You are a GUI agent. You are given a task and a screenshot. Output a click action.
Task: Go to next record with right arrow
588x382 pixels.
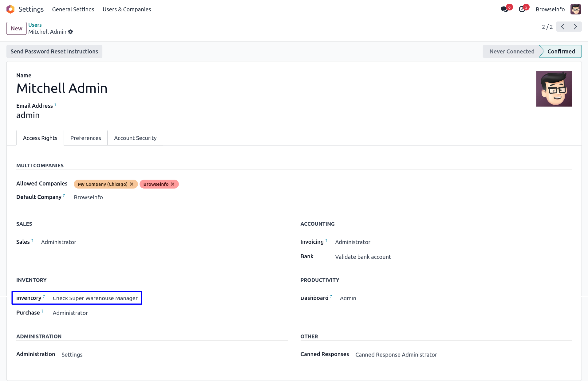(x=575, y=27)
